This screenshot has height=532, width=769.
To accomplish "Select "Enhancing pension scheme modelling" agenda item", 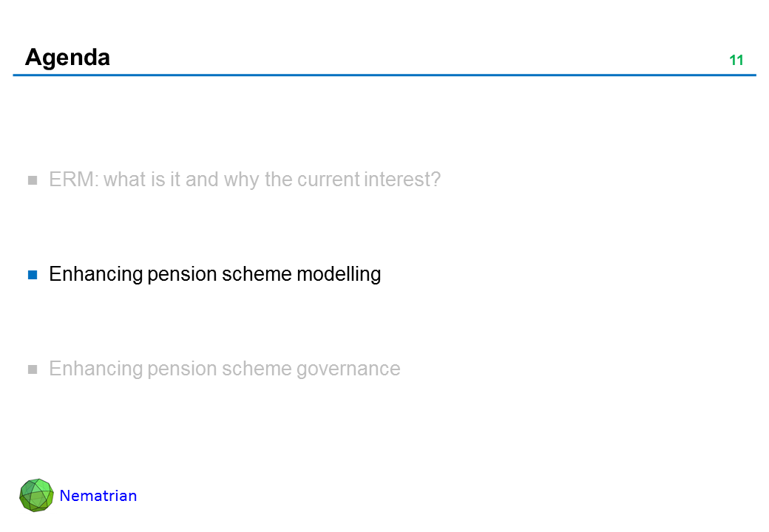I will [x=214, y=274].
